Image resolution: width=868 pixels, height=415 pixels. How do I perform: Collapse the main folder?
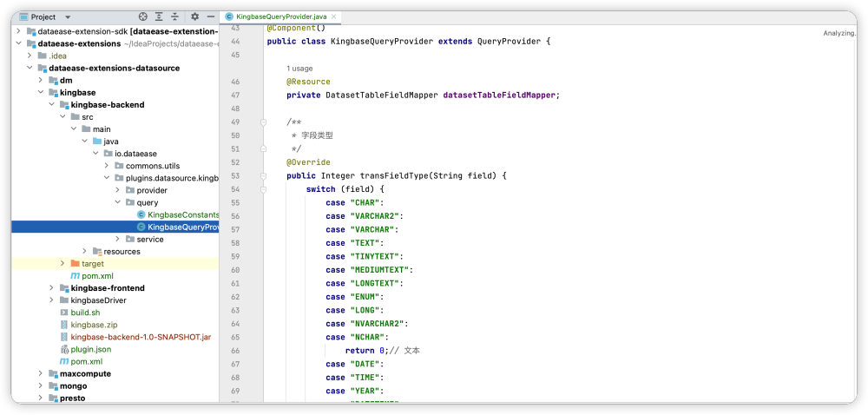tap(74, 128)
